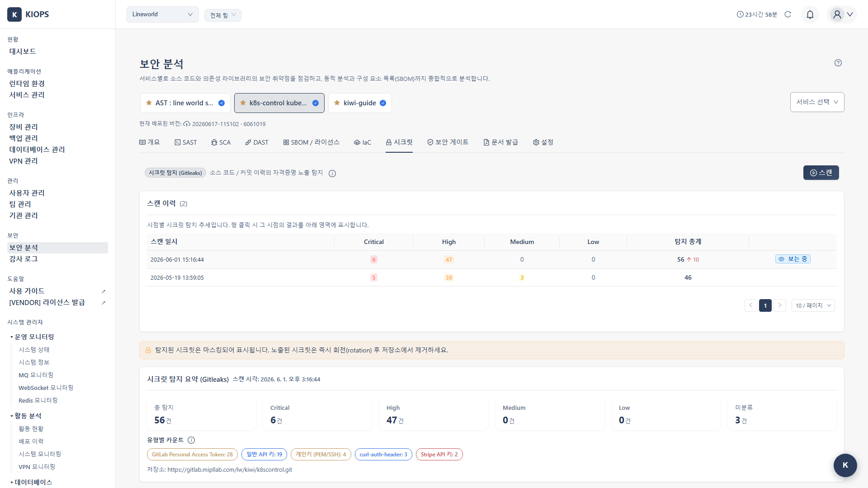
Task: Click the GitLab Personal Access Token: 28 tag
Action: click(192, 455)
